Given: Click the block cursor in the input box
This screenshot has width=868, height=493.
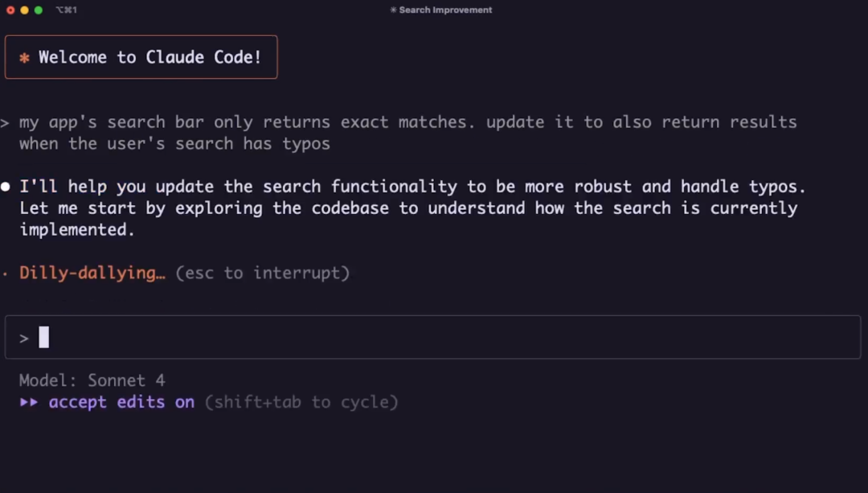Looking at the screenshot, I should tap(43, 337).
